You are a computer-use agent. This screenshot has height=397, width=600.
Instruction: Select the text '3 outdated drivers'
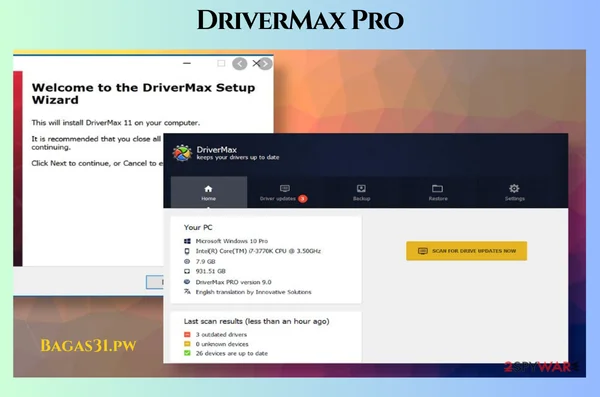[x=221, y=334]
